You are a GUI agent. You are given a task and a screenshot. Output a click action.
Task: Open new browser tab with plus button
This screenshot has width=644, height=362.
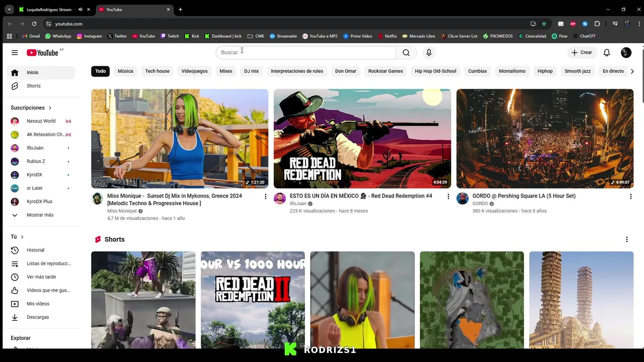click(x=180, y=10)
